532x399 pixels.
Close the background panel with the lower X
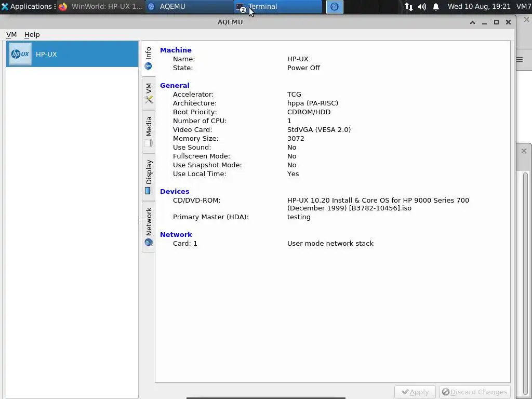coord(524,151)
